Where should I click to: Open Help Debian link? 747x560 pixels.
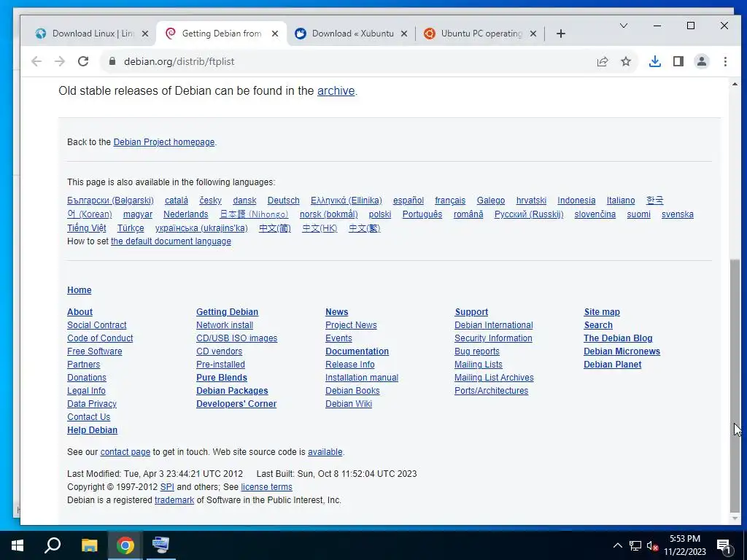click(x=92, y=430)
